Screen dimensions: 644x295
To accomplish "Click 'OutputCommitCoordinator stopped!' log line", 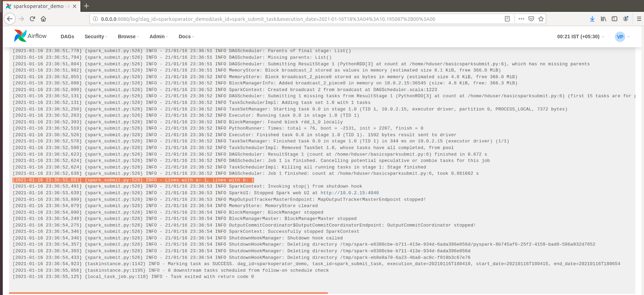I will tap(244, 225).
